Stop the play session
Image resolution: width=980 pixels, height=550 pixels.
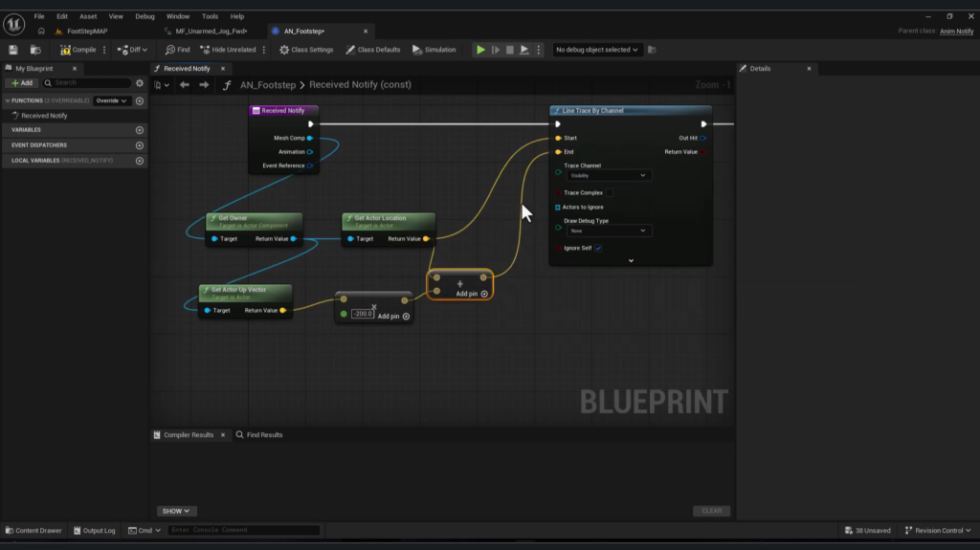pos(510,50)
